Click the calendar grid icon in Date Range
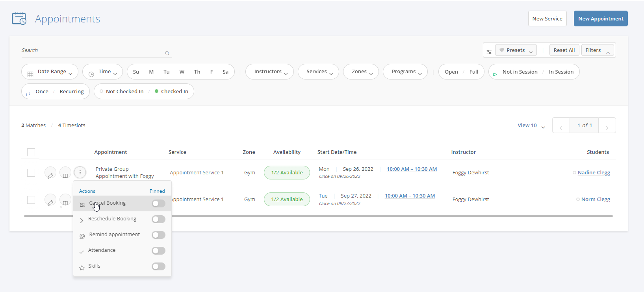The width and height of the screenshot is (644, 292). coord(30,74)
